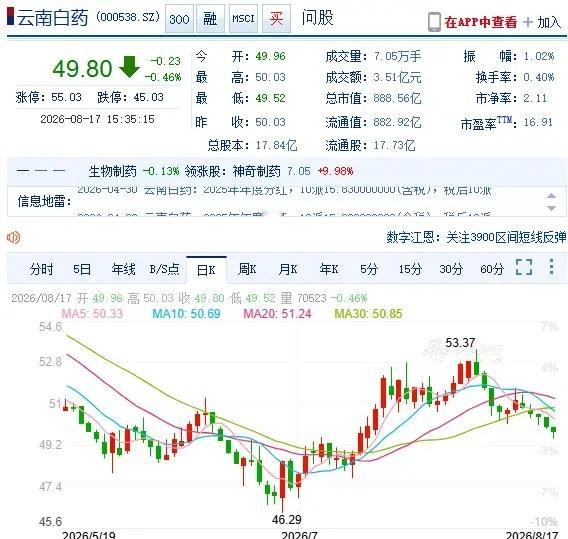Click the 300 index badge
This screenshot has height=539, width=568.
tap(179, 18)
